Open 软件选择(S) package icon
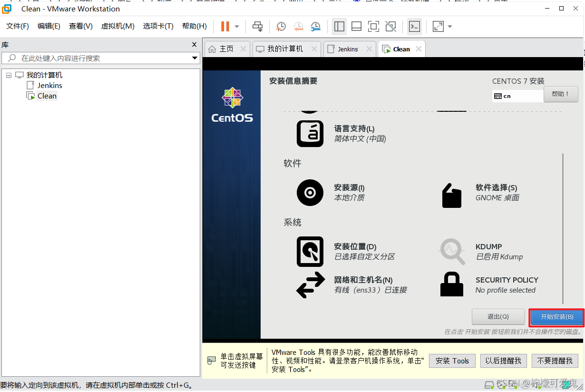585x392 pixels. (451, 195)
